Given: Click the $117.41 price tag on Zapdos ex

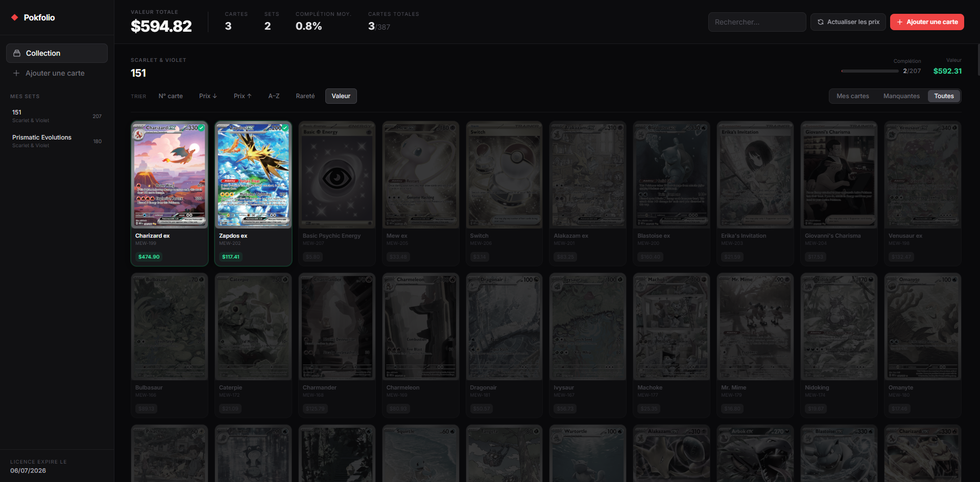Looking at the screenshot, I should coord(230,257).
